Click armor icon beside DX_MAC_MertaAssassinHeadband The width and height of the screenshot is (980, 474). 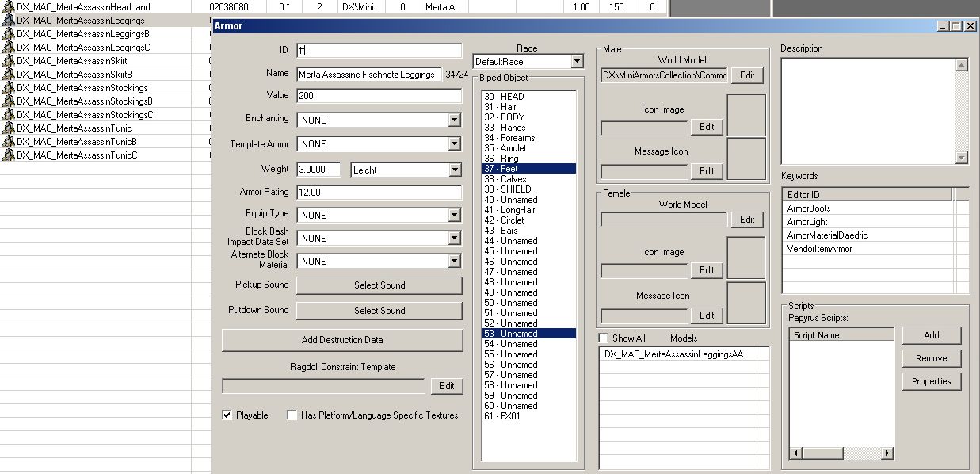tap(9, 7)
